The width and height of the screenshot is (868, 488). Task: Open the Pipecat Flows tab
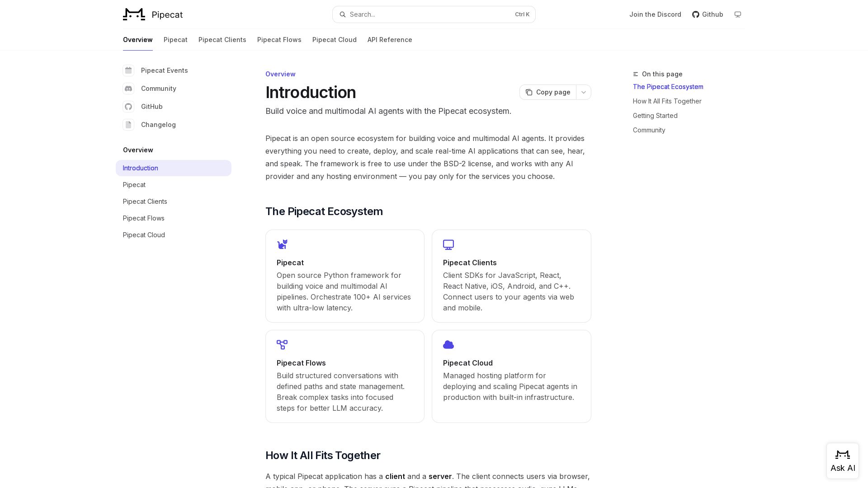click(x=279, y=40)
